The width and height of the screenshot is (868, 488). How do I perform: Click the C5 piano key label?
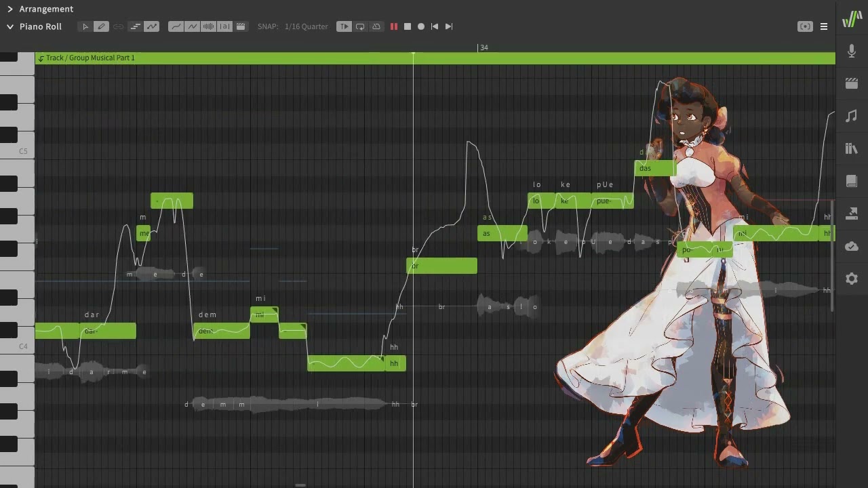click(23, 151)
